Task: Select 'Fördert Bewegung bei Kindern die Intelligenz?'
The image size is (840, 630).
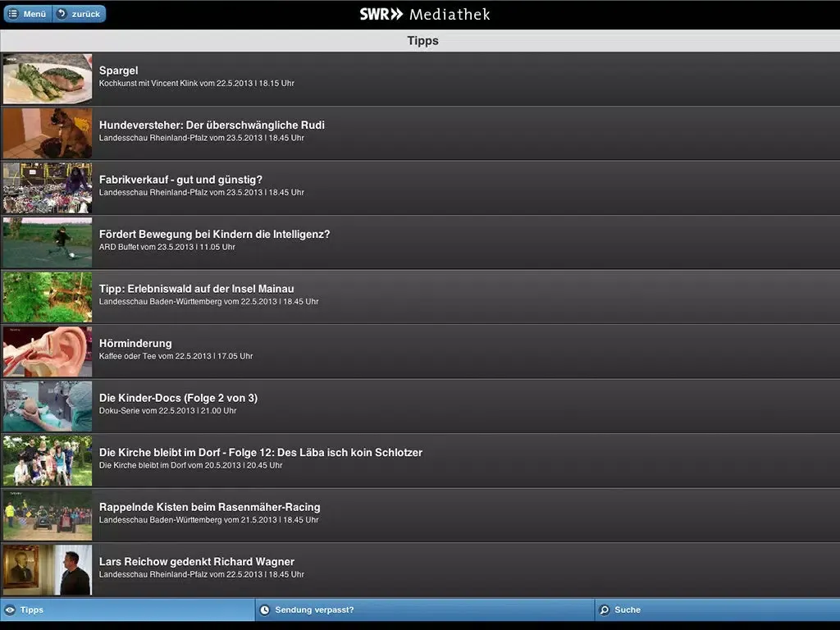Action: click(x=214, y=234)
